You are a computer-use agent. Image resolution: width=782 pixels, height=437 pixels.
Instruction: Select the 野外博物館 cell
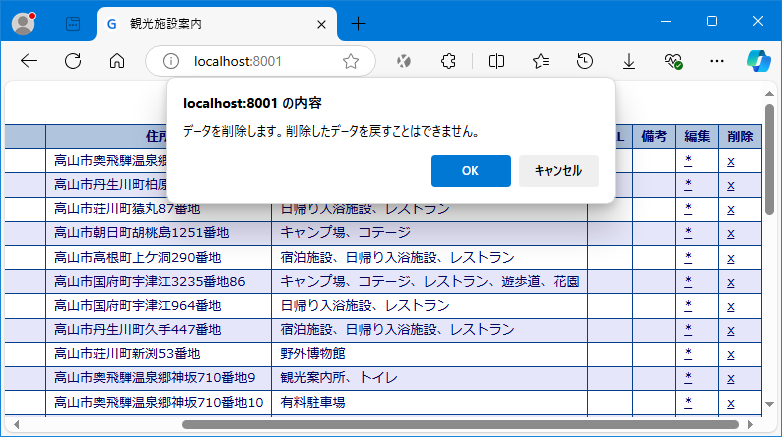pyautogui.click(x=429, y=354)
